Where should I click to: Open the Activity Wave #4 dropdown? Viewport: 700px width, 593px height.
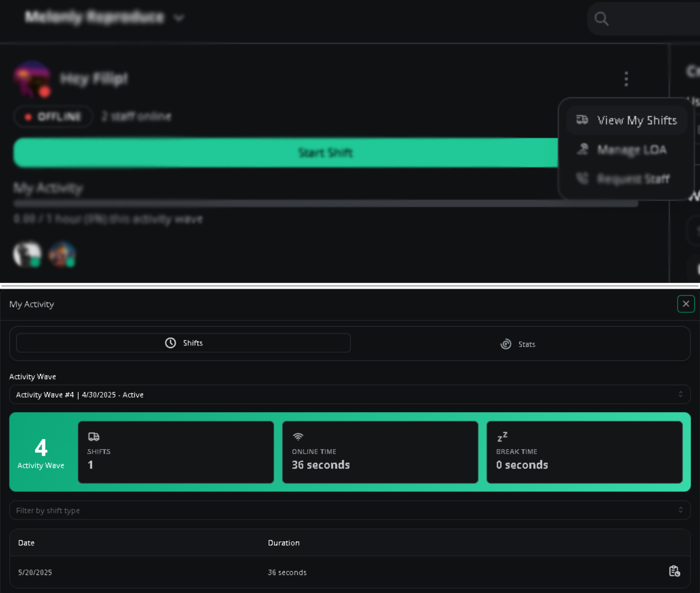[350, 395]
